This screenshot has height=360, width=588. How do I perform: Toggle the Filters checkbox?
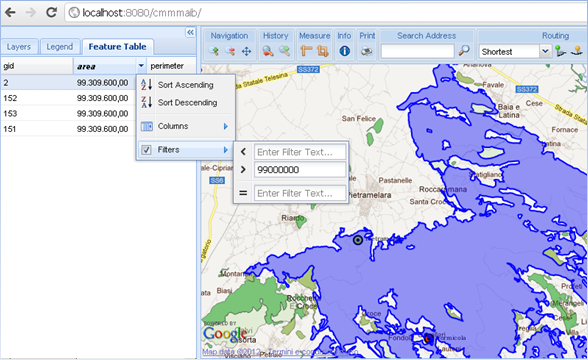pos(146,150)
